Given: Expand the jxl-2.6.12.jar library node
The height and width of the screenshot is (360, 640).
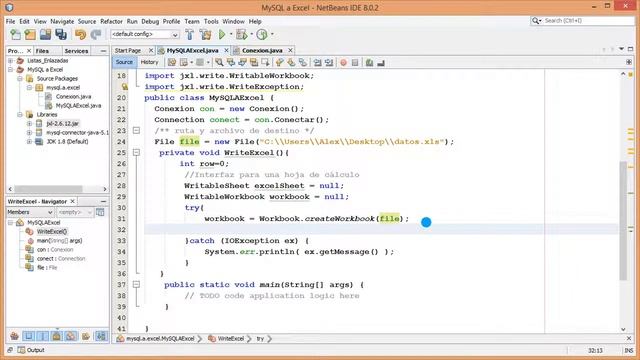Looking at the screenshot, I should (x=29, y=123).
